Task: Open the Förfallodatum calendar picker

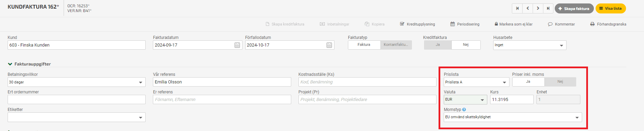Action: click(x=329, y=45)
